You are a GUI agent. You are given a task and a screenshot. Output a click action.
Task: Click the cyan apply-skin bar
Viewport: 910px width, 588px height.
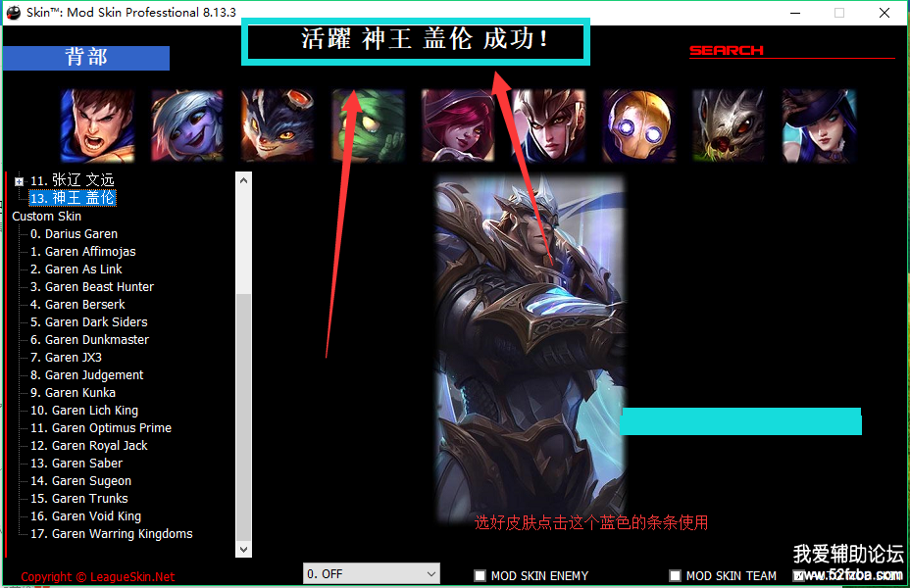coord(740,421)
